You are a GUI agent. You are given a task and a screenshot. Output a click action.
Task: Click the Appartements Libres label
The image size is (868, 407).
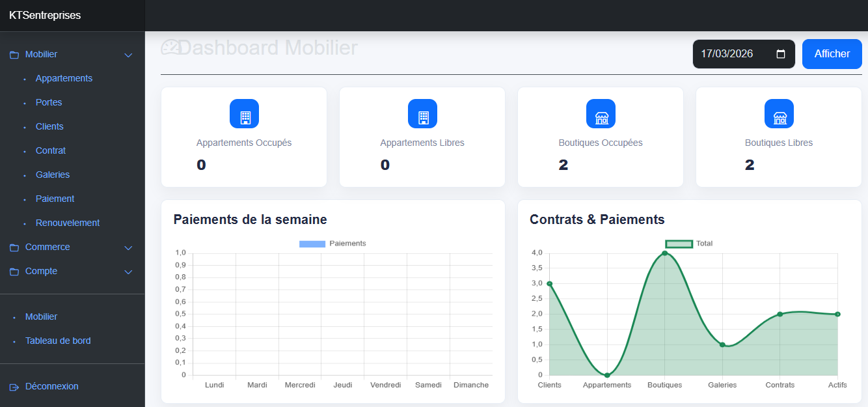[422, 143]
